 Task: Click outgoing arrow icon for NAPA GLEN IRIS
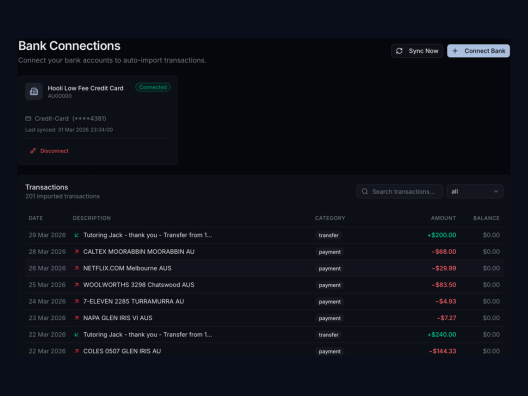[x=76, y=318]
